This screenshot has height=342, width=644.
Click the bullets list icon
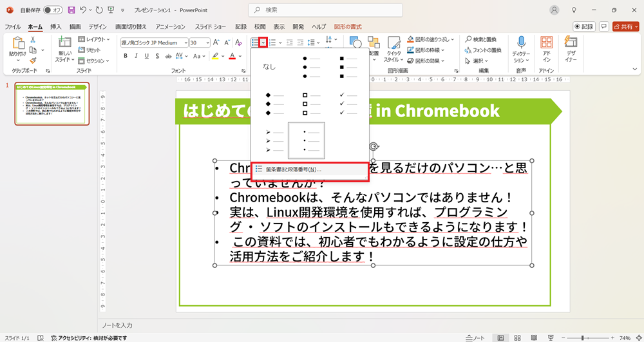click(255, 43)
